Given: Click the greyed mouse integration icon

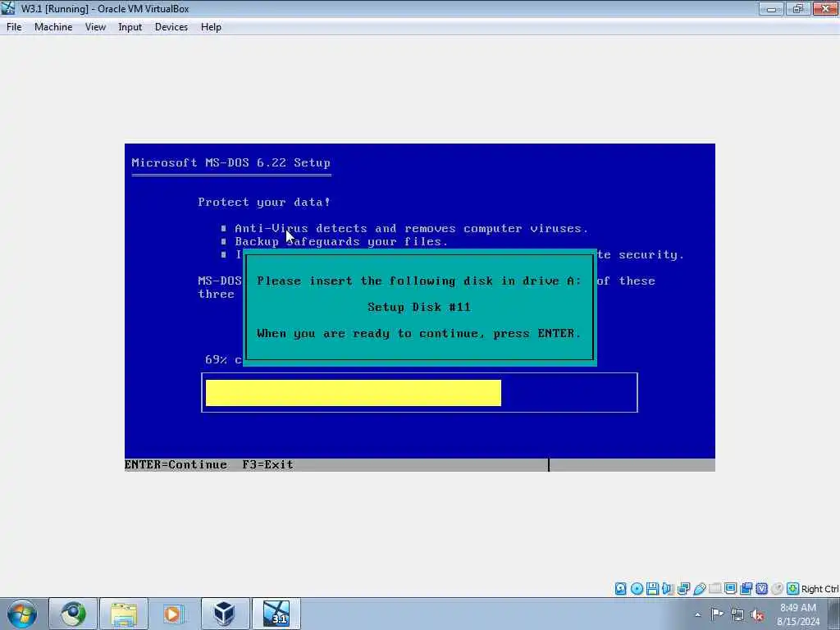Looking at the screenshot, I should tap(778, 589).
